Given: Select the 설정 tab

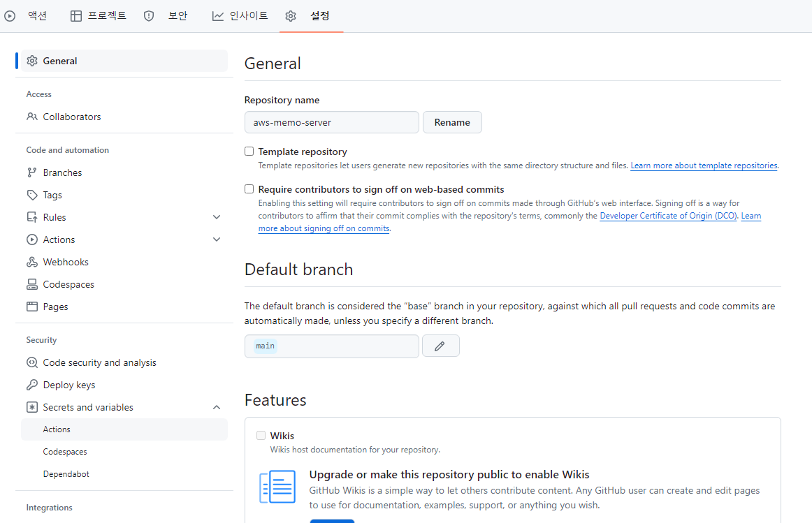Looking at the screenshot, I should pos(319,16).
